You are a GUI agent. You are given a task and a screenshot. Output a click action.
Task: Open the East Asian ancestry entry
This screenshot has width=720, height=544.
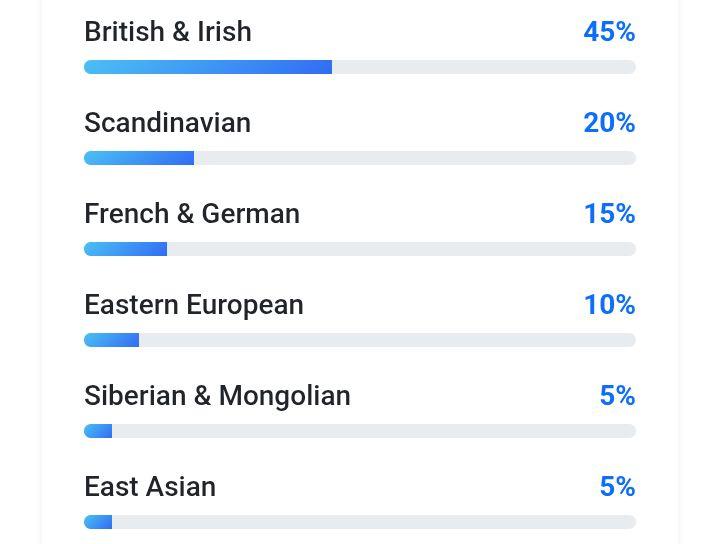(x=150, y=487)
